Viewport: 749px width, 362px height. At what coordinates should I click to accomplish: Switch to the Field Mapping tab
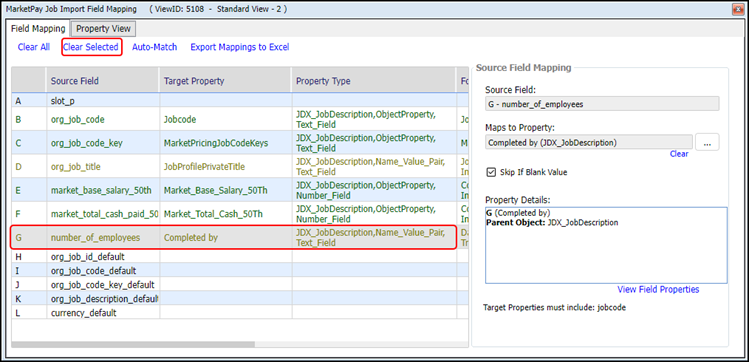(38, 28)
